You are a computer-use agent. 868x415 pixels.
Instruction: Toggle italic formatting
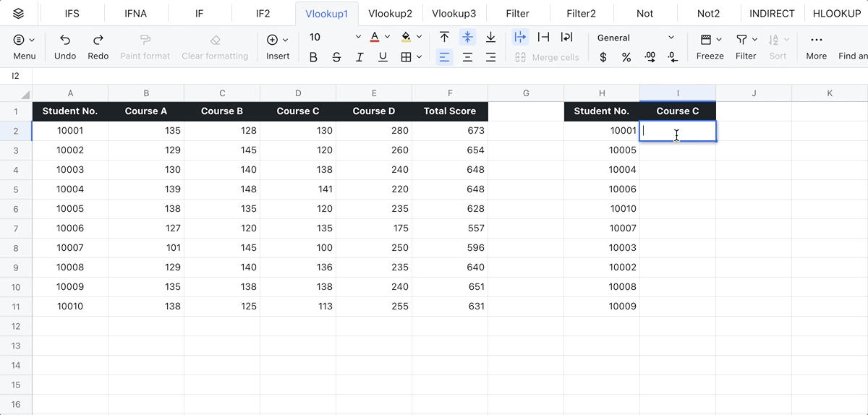[x=359, y=57]
